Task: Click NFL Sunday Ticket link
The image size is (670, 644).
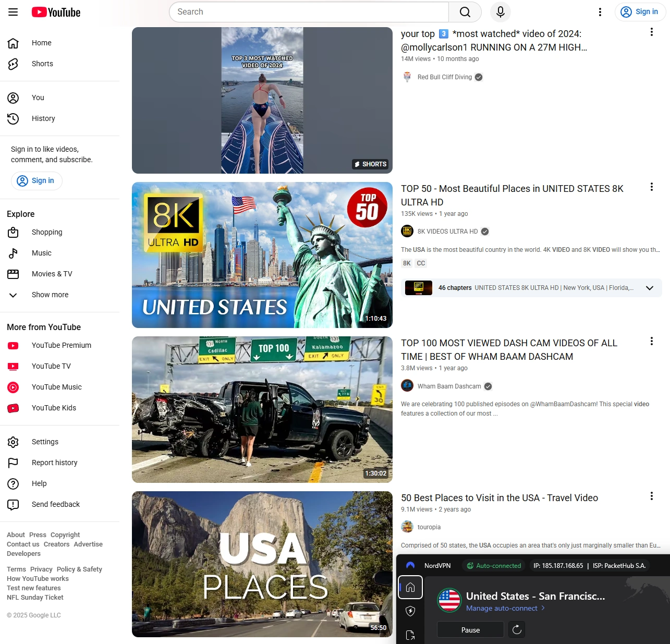Action: [35, 598]
